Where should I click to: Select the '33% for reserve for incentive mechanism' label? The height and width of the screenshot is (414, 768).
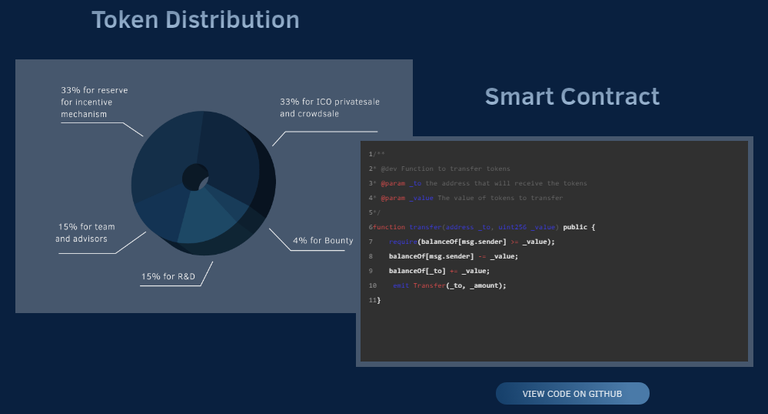click(94, 102)
